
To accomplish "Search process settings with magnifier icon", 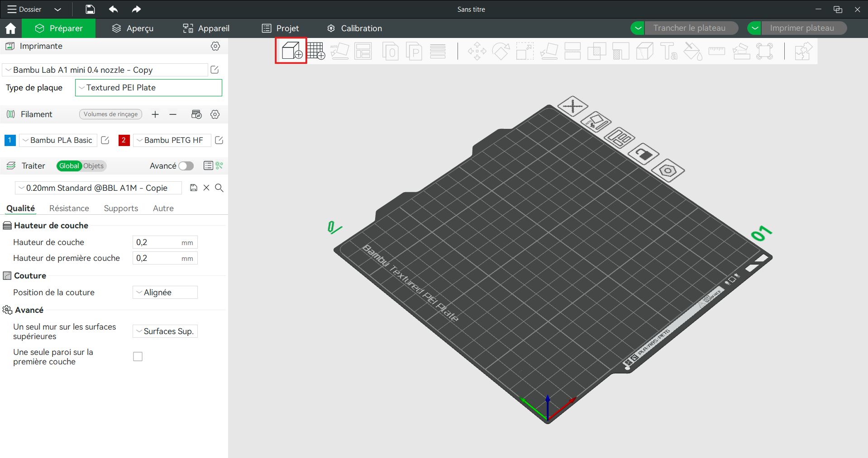I will [x=219, y=188].
